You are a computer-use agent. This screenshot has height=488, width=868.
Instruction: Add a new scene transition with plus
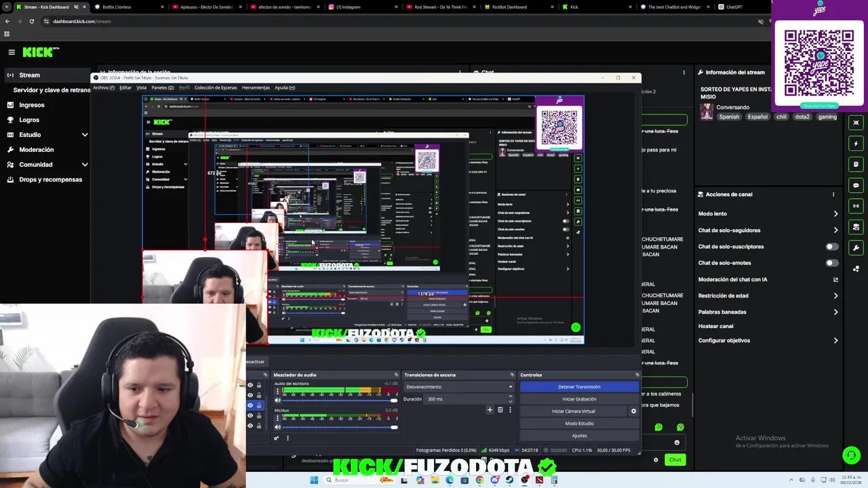490,409
